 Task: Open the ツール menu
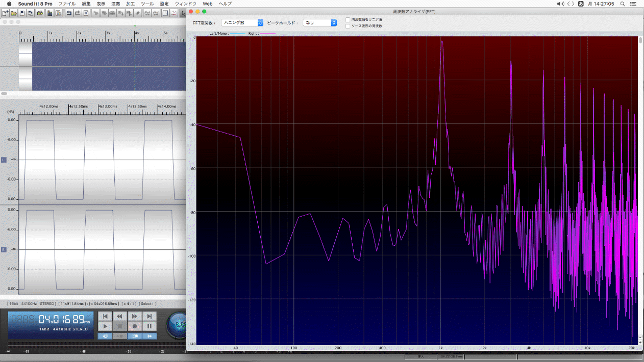coord(147,4)
